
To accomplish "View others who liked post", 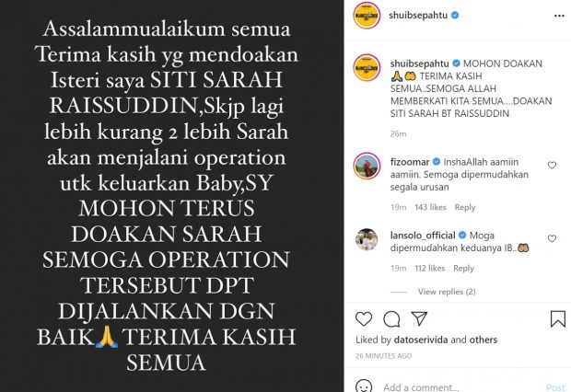I will (x=484, y=340).
